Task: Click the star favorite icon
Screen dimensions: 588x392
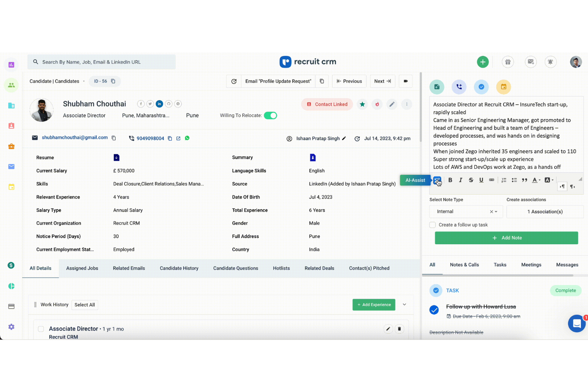Action: [x=362, y=104]
